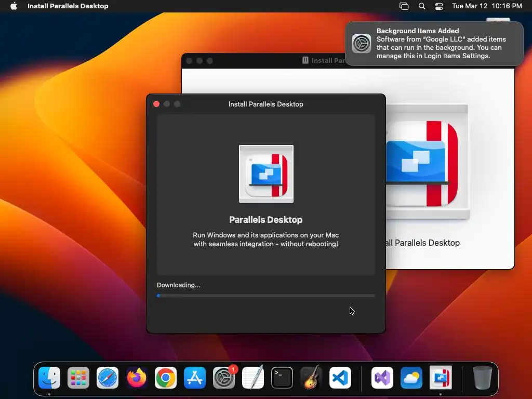Open Finder from the Dock
The height and width of the screenshot is (399, 532).
click(x=49, y=378)
